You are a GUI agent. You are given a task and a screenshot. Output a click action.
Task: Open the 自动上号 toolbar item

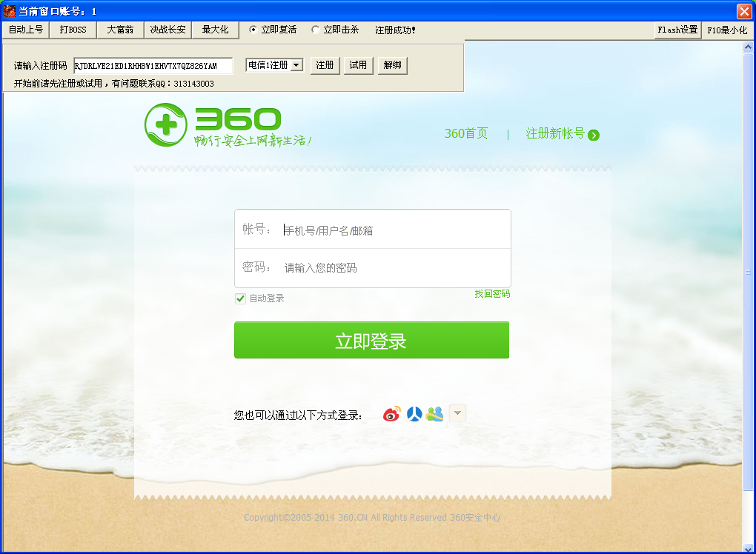(x=26, y=30)
